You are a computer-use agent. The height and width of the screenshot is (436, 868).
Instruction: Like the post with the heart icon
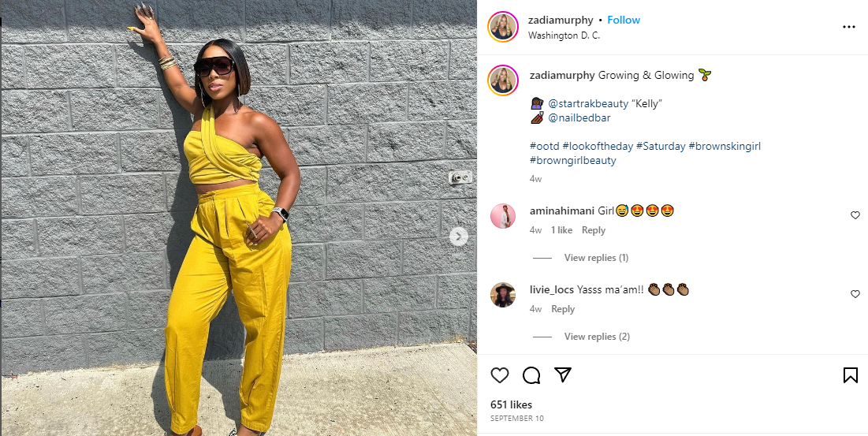click(499, 375)
